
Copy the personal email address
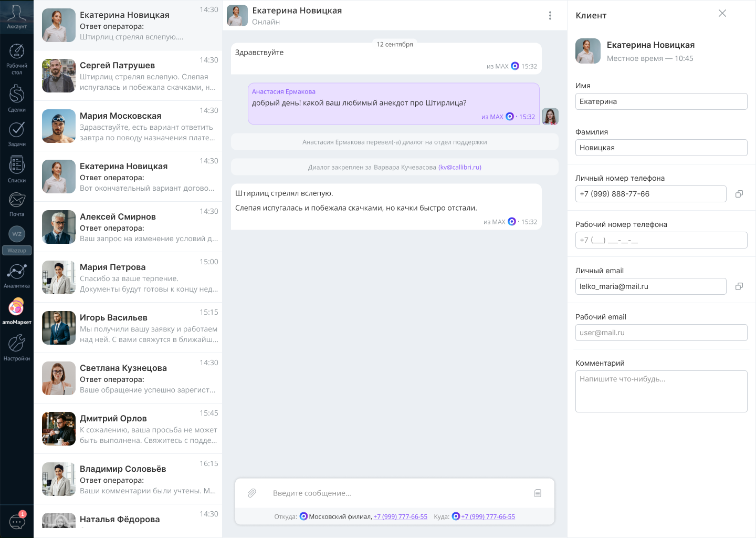tap(739, 286)
